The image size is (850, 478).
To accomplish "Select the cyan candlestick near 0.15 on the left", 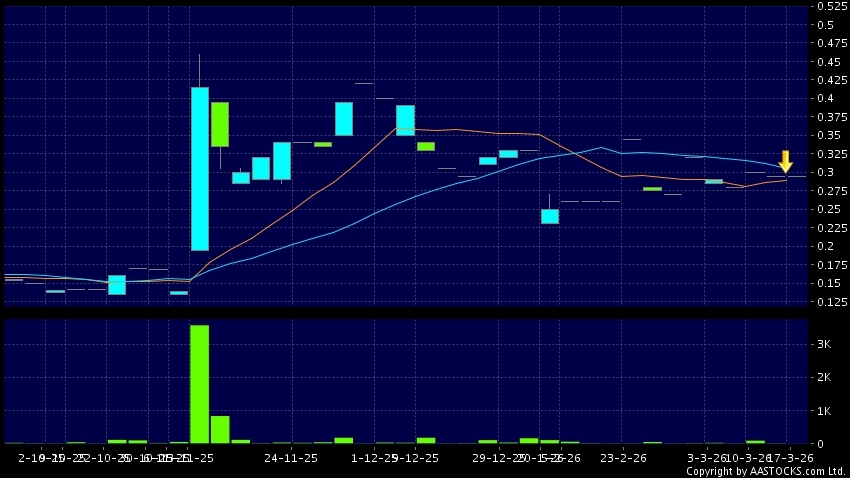I will (117, 284).
